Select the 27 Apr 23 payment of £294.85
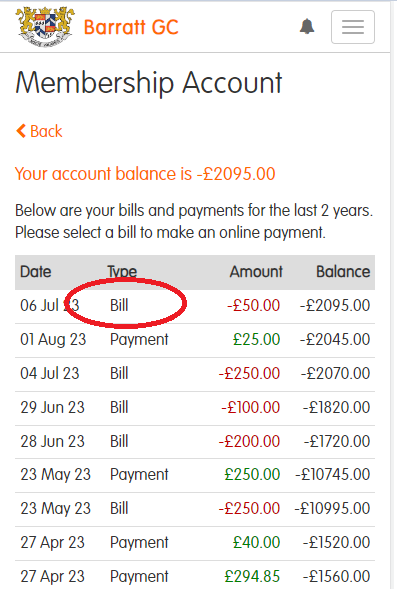This screenshot has height=596, width=397. pos(195,576)
